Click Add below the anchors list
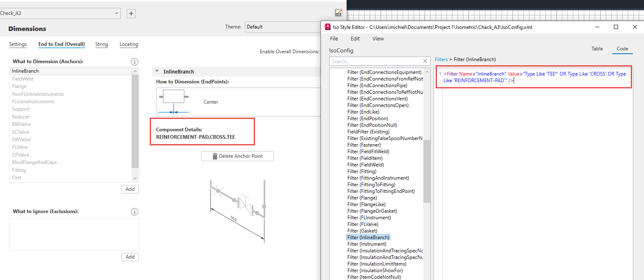The width and height of the screenshot is (644, 280). [130, 189]
